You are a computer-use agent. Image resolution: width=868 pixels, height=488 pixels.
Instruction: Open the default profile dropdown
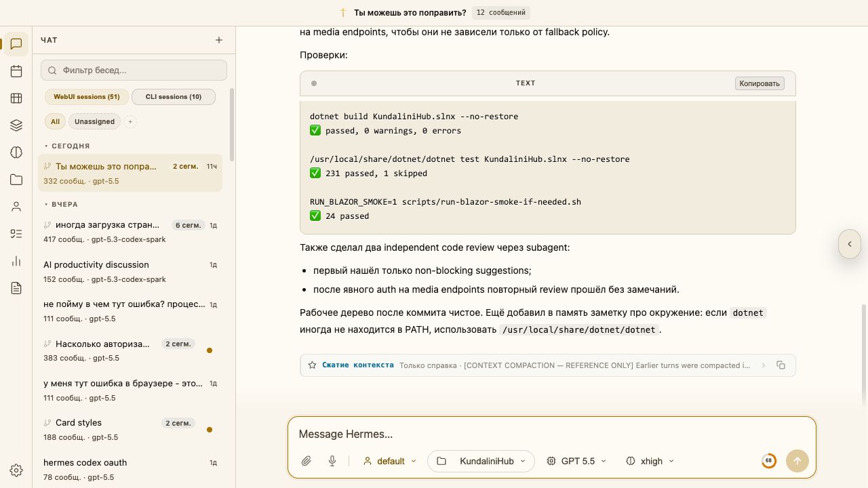390,461
